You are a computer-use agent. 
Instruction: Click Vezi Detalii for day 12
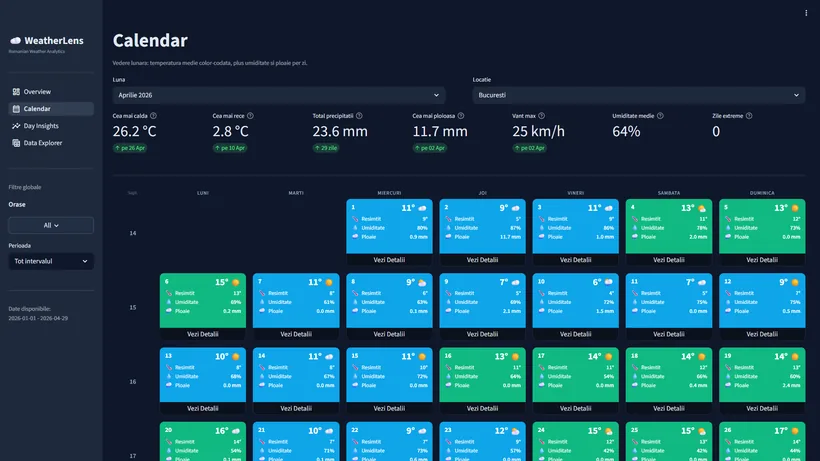point(762,334)
